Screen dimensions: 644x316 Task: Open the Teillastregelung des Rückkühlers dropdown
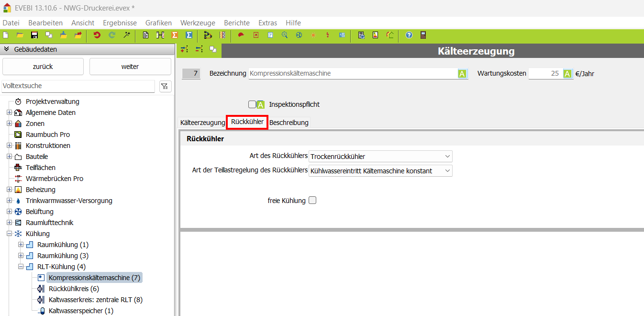click(x=380, y=171)
